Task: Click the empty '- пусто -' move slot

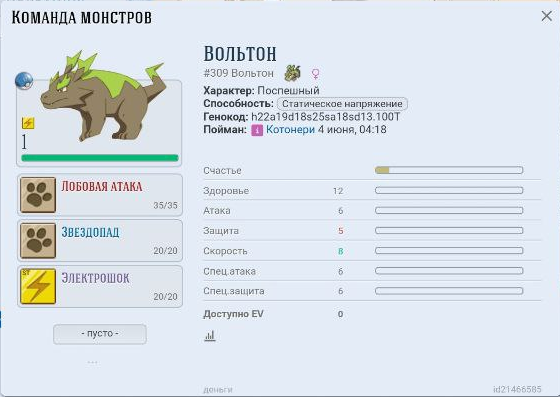Action: pyautogui.click(x=100, y=334)
